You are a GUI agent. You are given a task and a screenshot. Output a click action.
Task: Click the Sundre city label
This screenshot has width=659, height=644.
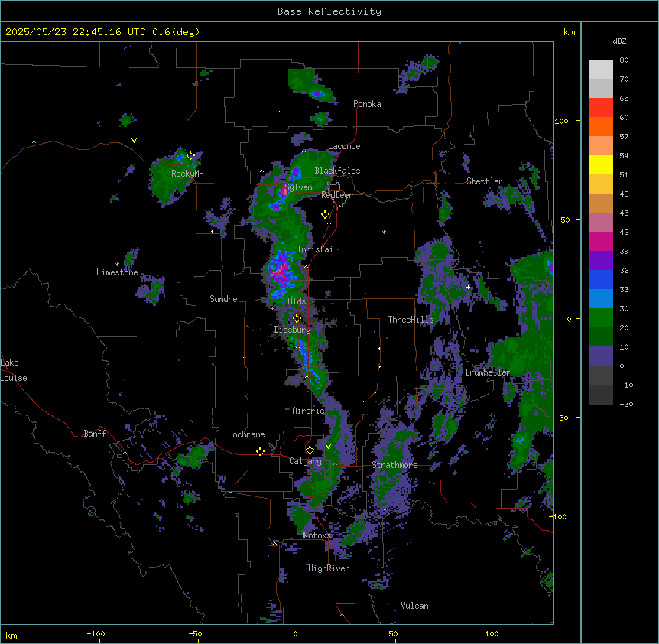[x=223, y=299]
